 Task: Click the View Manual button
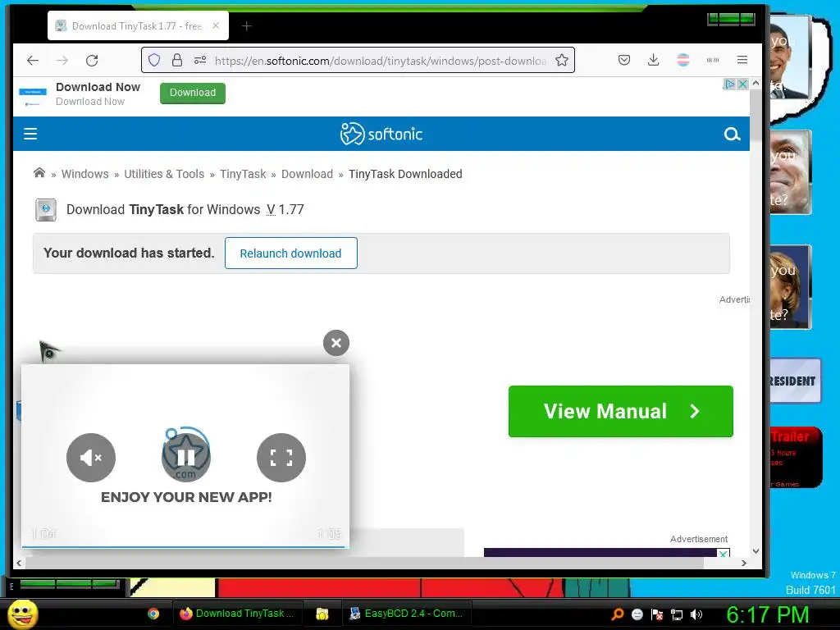[620, 412]
